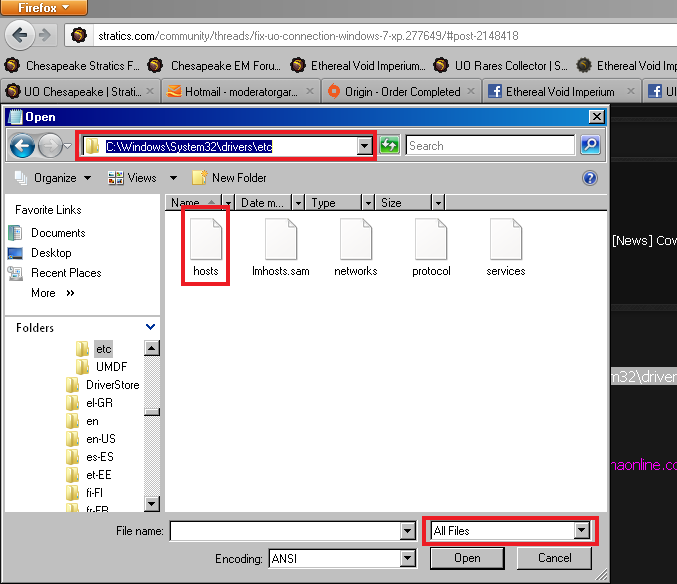Expand the Views dropdown arrow
Image resolution: width=677 pixels, height=584 pixels.
pos(173,178)
